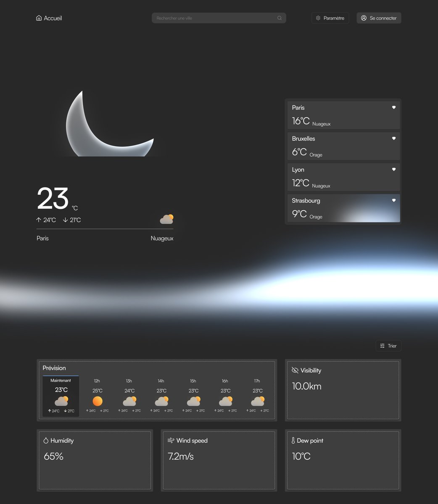Select the 15h forecast slot
Image resolution: width=438 pixels, height=504 pixels.
[x=193, y=396]
